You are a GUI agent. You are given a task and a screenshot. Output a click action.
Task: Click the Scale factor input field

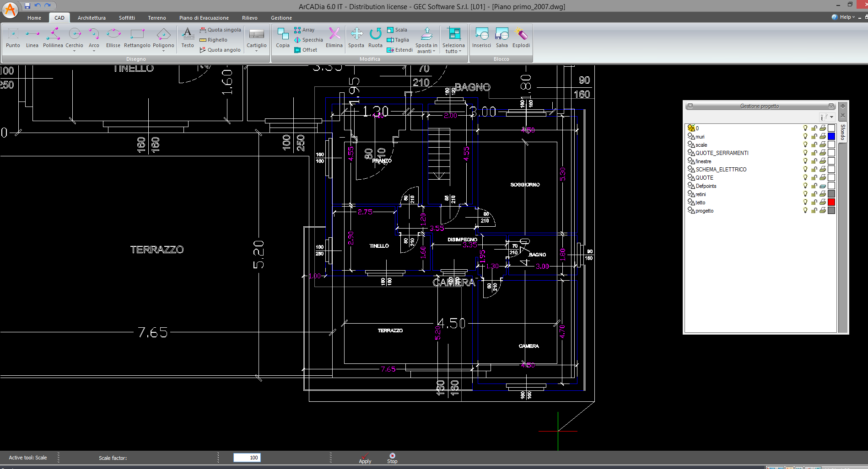coord(247,458)
